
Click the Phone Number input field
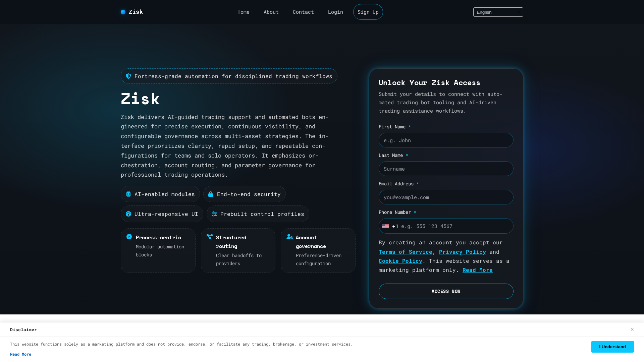446,226
